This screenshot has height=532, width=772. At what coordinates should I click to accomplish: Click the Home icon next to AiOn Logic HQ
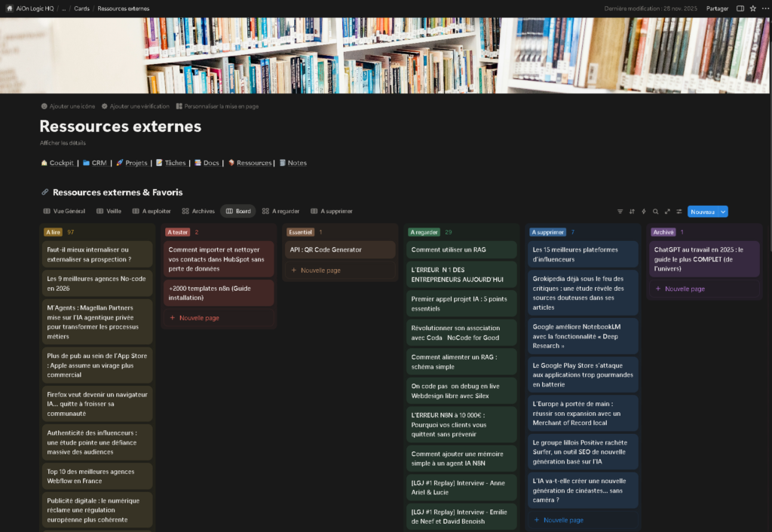[x=9, y=8]
